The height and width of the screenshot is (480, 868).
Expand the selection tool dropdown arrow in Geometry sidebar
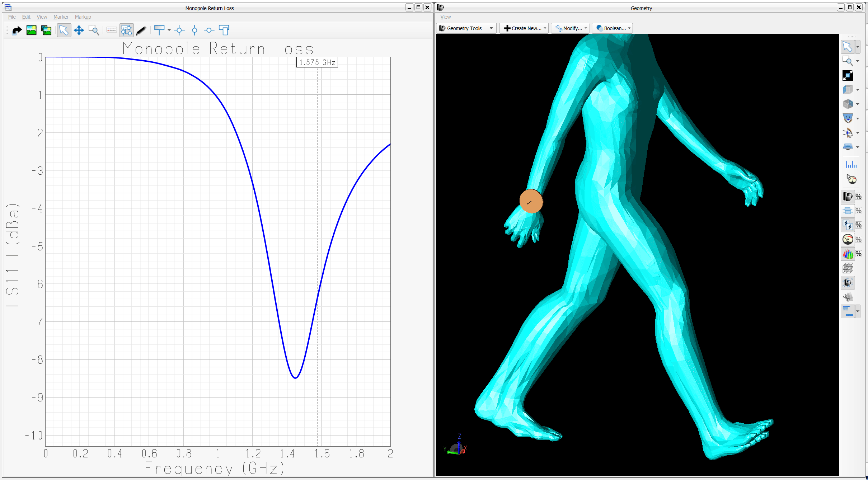tap(858, 47)
